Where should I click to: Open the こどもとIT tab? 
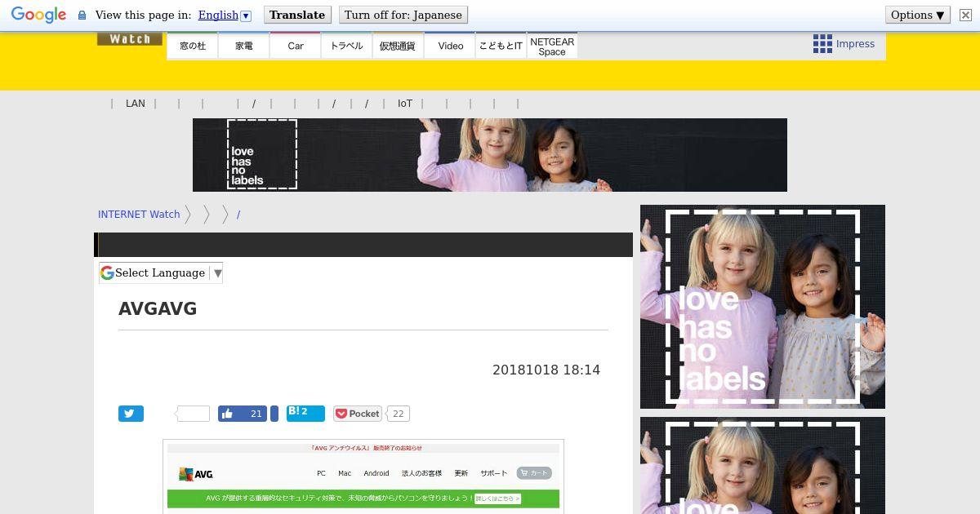(x=501, y=46)
